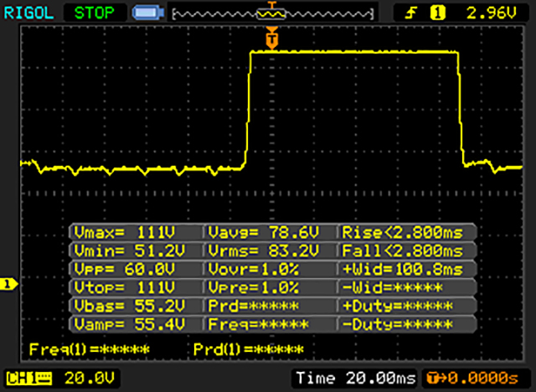Click the +Wid=100.8ms measurement
Image resolution: width=536 pixels, height=392 pixels.
tap(403, 270)
